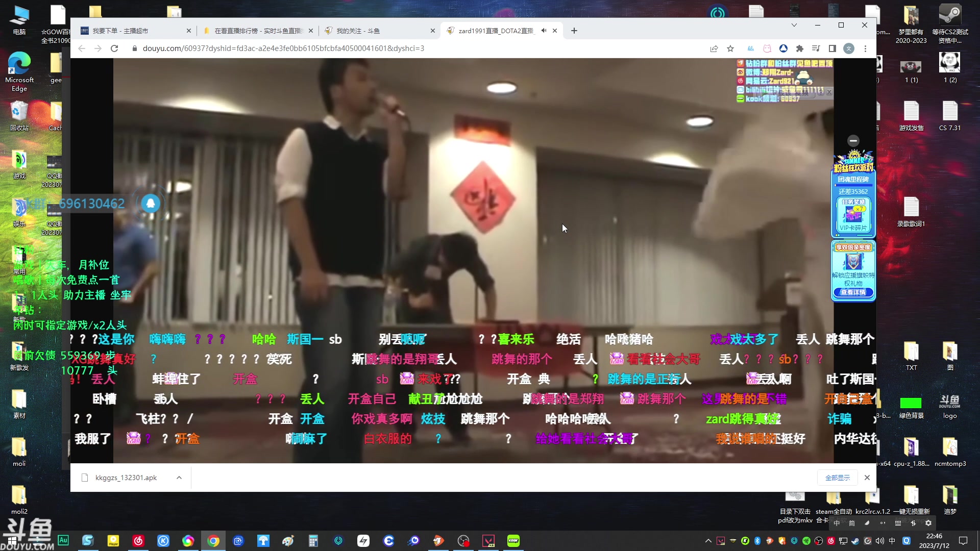The height and width of the screenshot is (551, 980).
Task: Open IME settings gear on language bar
Action: (928, 523)
